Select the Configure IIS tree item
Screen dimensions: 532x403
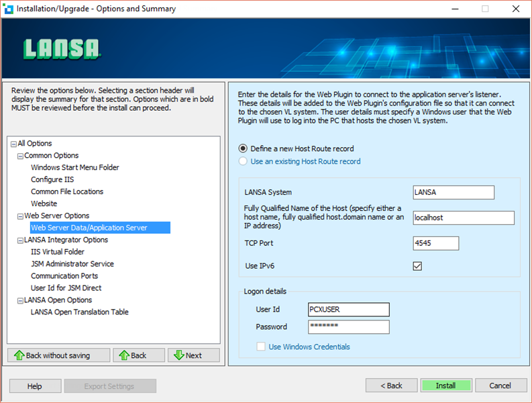coord(52,179)
